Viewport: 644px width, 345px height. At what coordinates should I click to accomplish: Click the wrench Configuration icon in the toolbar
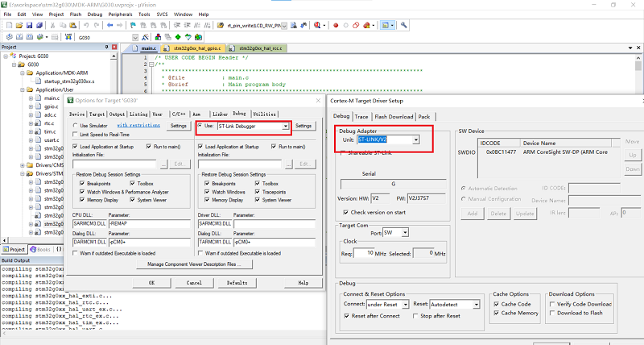tap(404, 26)
